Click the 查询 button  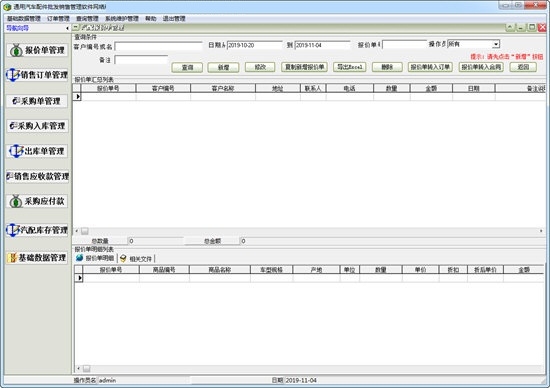187,67
